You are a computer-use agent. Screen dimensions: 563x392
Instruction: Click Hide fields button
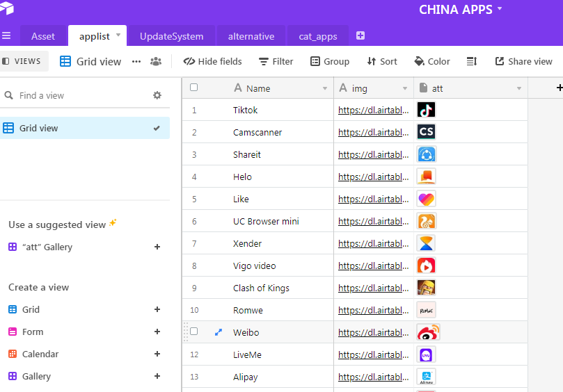[x=212, y=61]
